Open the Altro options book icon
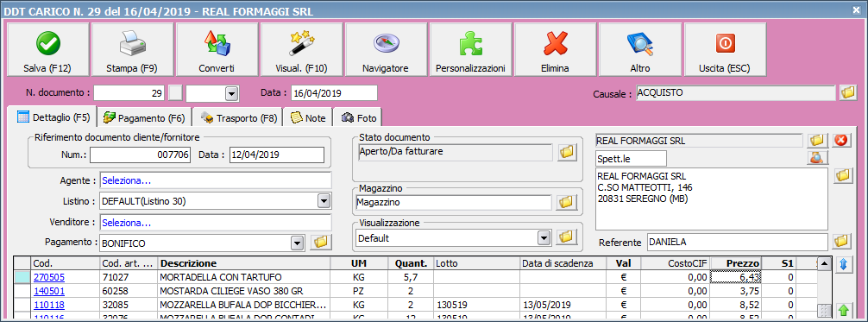Image resolution: width=868 pixels, height=322 pixels. (x=640, y=50)
